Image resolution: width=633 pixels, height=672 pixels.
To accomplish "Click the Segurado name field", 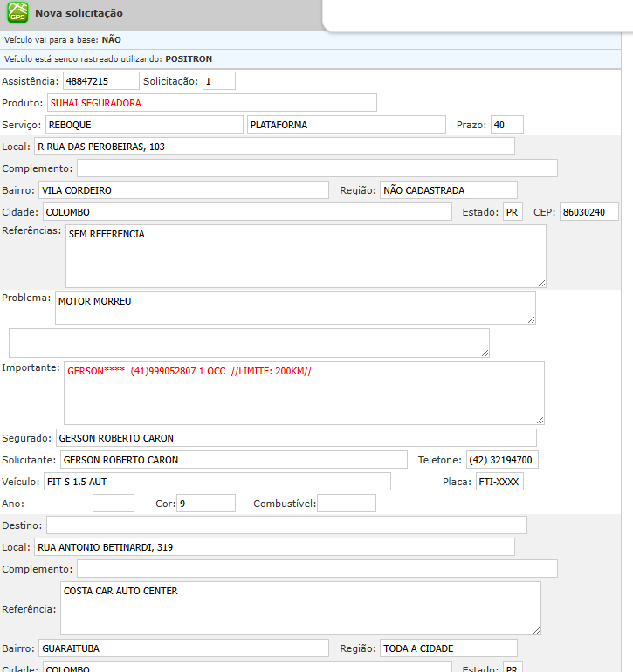I will 296,438.
